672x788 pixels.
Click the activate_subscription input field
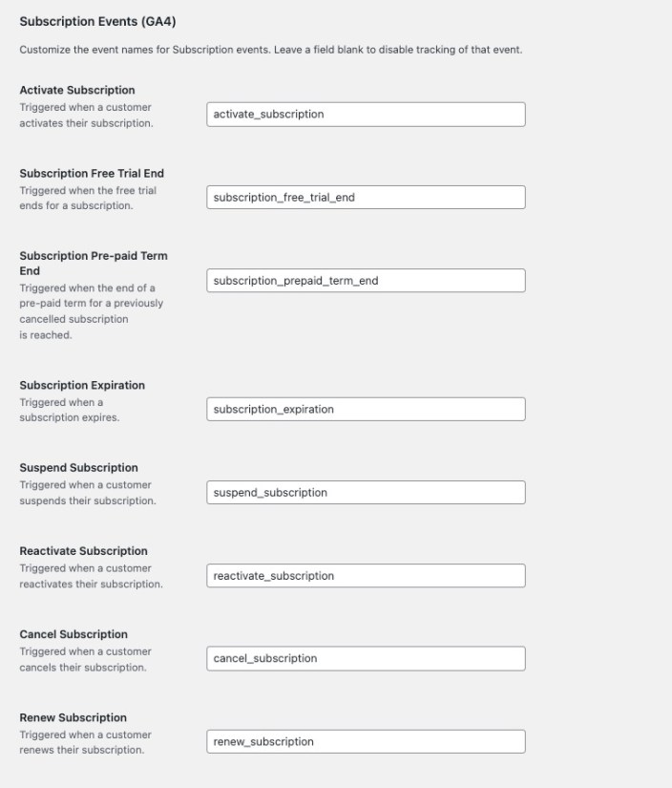[366, 114]
